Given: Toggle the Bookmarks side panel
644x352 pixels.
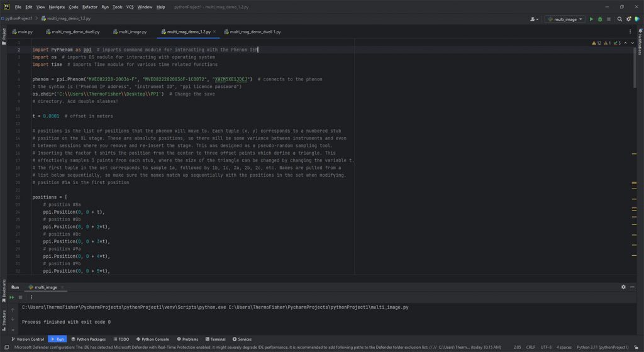Looking at the screenshot, I should (4, 290).
